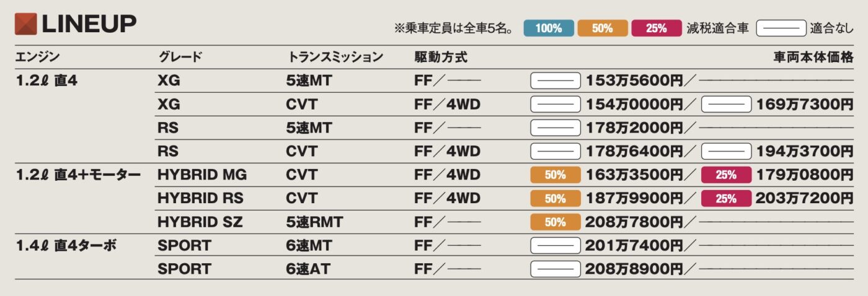
Task: Click the 25% badge beside 179万0800円
Action: tap(726, 175)
